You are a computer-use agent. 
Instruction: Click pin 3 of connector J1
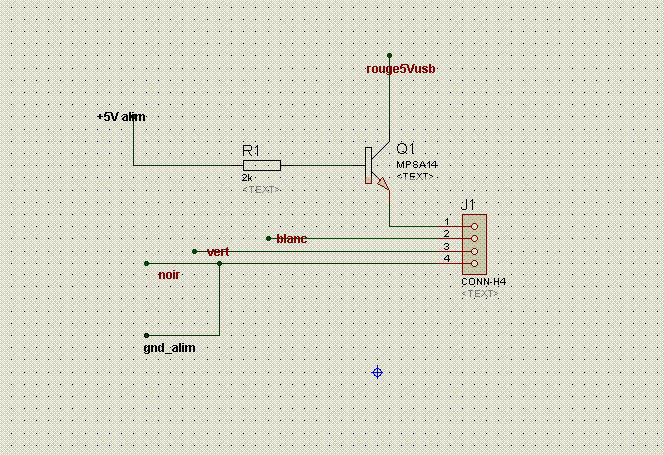[x=474, y=251]
